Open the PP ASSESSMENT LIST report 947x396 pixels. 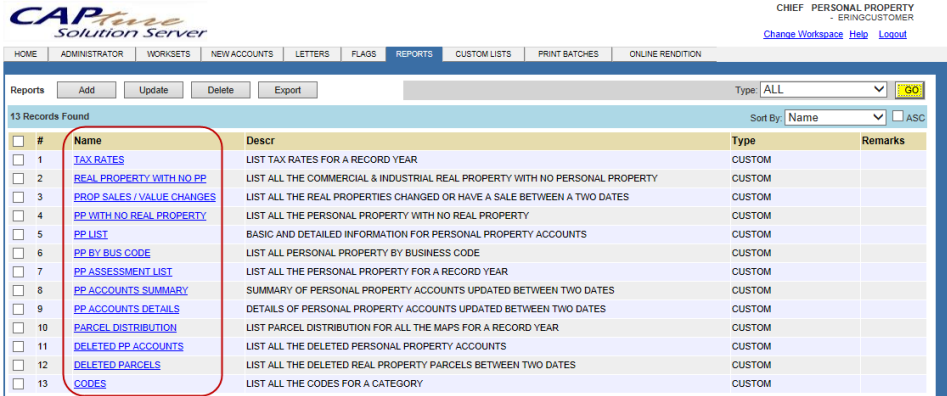[123, 272]
